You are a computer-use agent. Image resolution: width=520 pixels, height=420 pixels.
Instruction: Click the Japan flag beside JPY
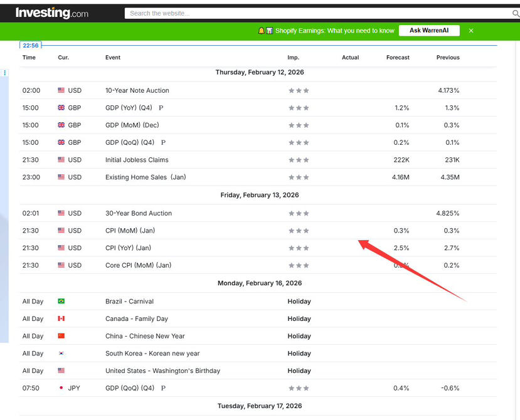[61, 388]
